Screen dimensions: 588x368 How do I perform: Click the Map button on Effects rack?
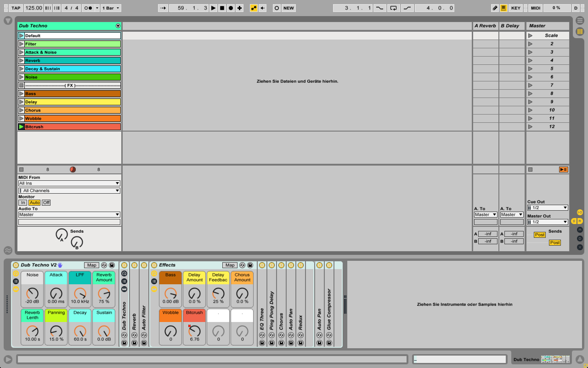point(230,265)
